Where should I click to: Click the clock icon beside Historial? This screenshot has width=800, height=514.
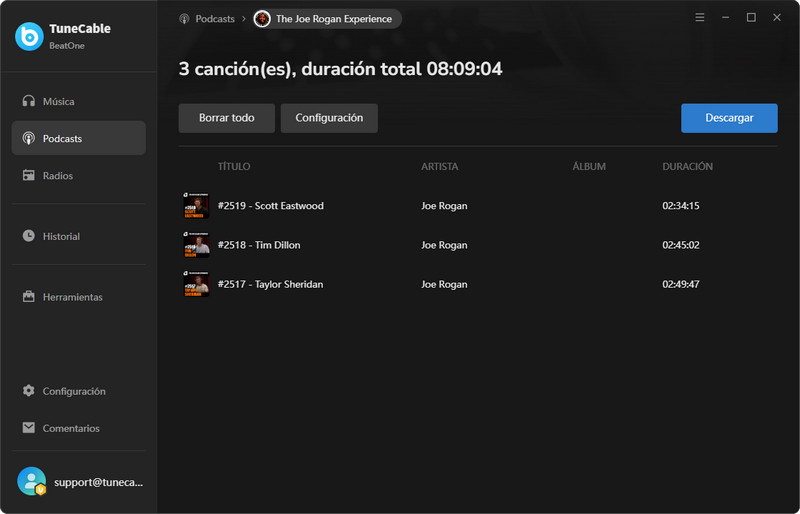coord(29,236)
